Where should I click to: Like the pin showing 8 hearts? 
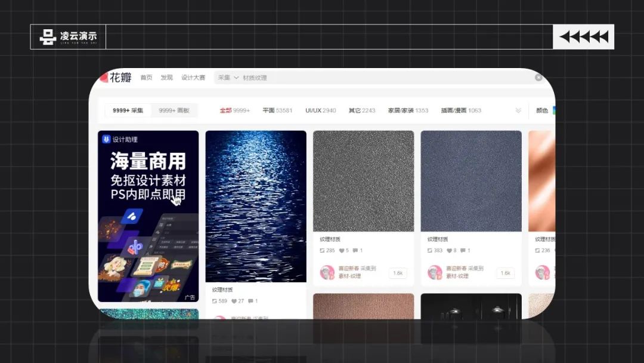pos(450,250)
